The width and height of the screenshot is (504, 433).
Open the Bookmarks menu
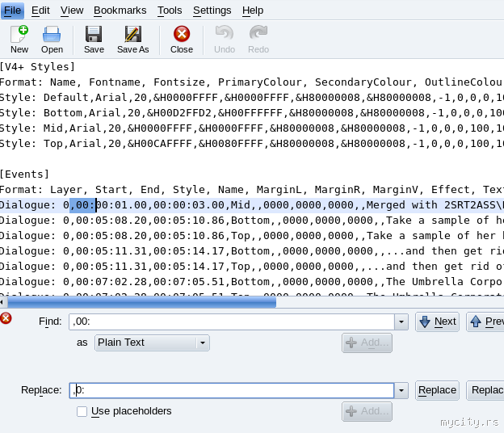coord(120,11)
